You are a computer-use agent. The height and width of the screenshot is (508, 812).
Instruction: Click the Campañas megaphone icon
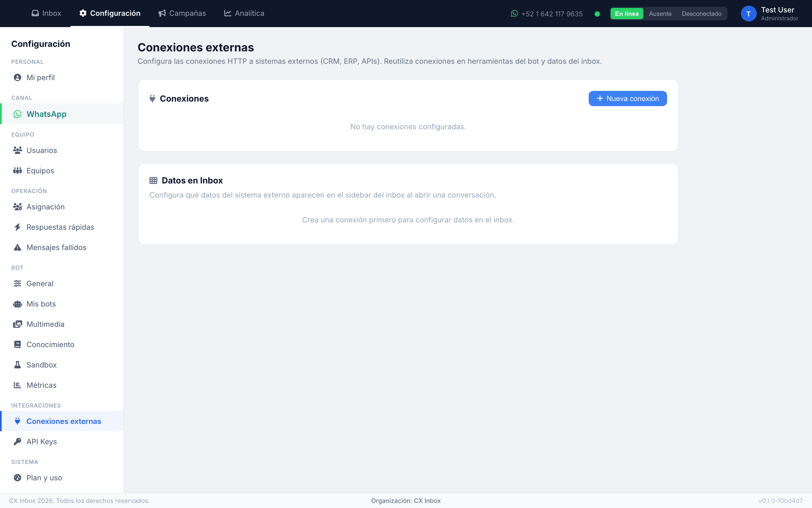162,14
